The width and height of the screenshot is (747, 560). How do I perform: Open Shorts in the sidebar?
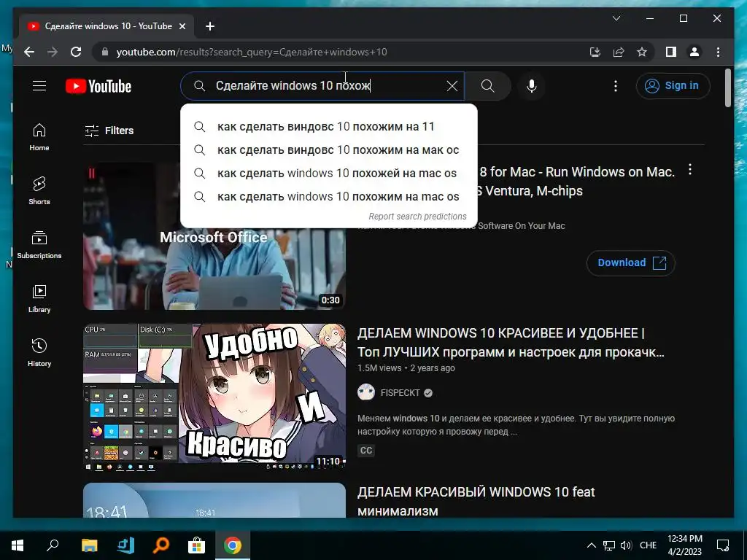point(39,191)
